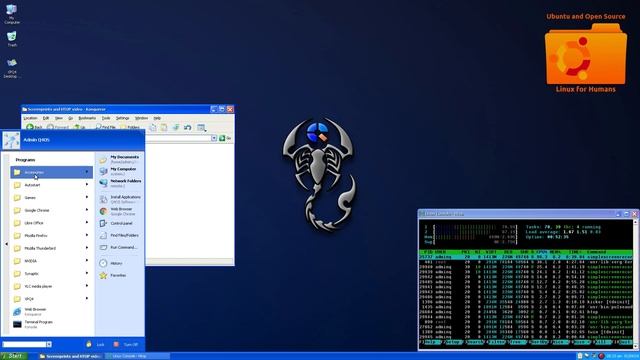Collapse start menu side arrow
Viewport: 640px width, 360px height.
[x=6, y=244]
